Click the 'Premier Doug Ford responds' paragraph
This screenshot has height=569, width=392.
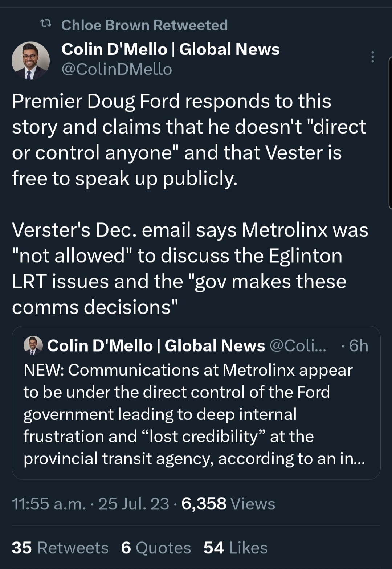(x=189, y=140)
